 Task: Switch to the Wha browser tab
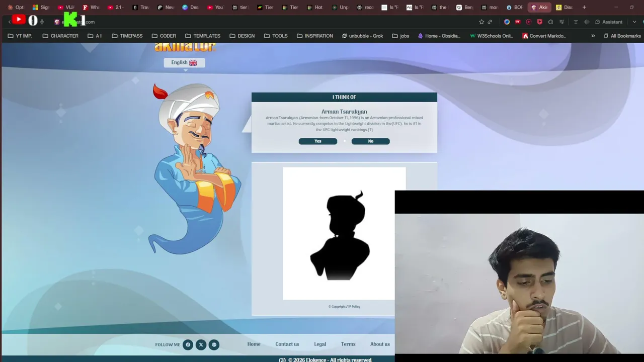click(92, 8)
